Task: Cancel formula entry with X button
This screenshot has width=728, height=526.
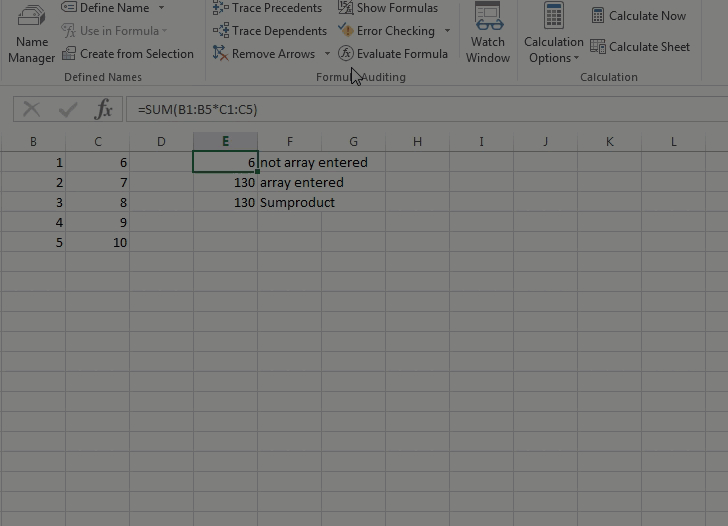Action: (31, 110)
